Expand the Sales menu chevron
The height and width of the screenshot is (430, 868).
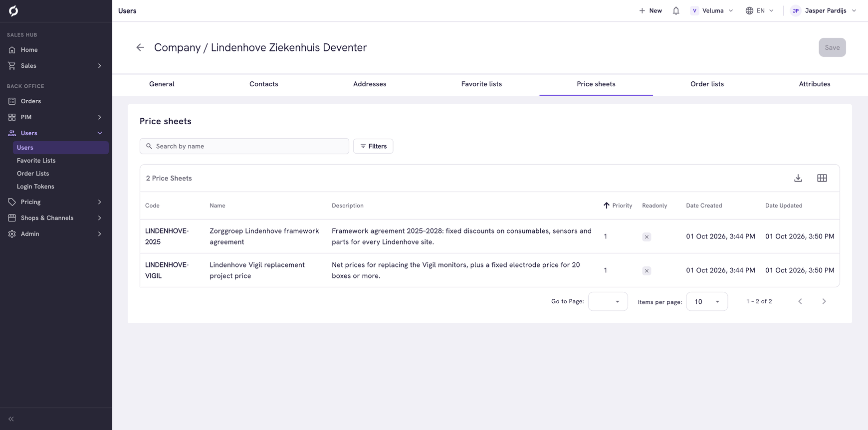pyautogui.click(x=100, y=66)
